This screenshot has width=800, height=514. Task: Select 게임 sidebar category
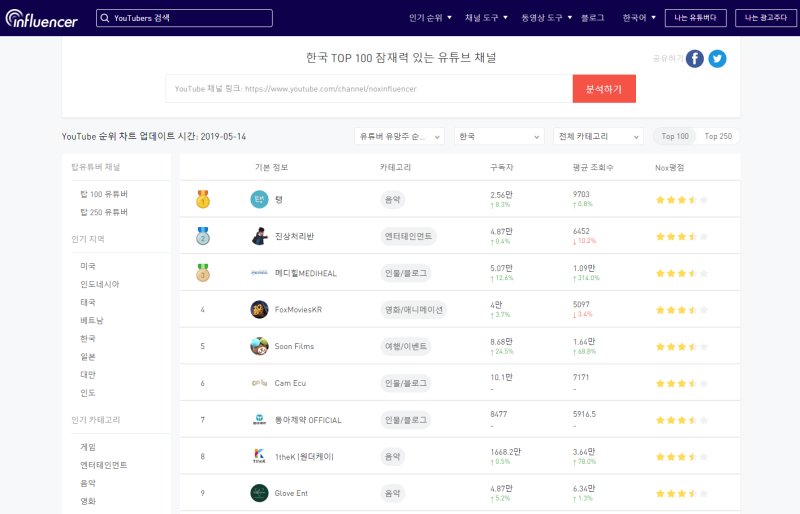(x=88, y=447)
